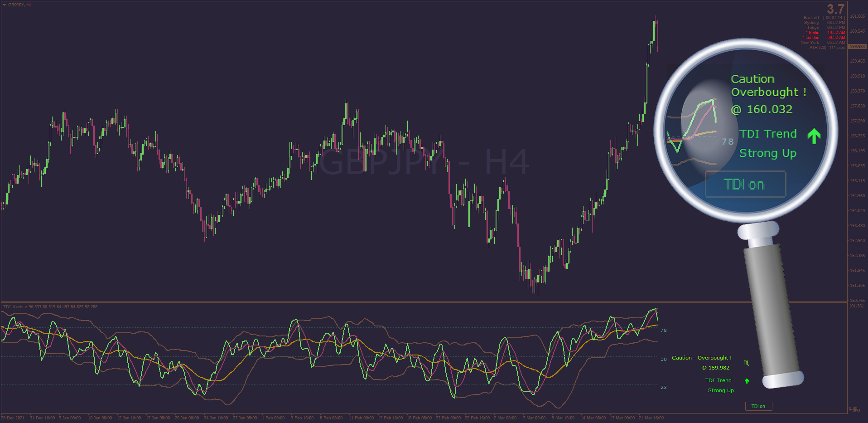Click the Bar Left countdown timer
This screenshot has height=423, width=868.
tap(824, 18)
